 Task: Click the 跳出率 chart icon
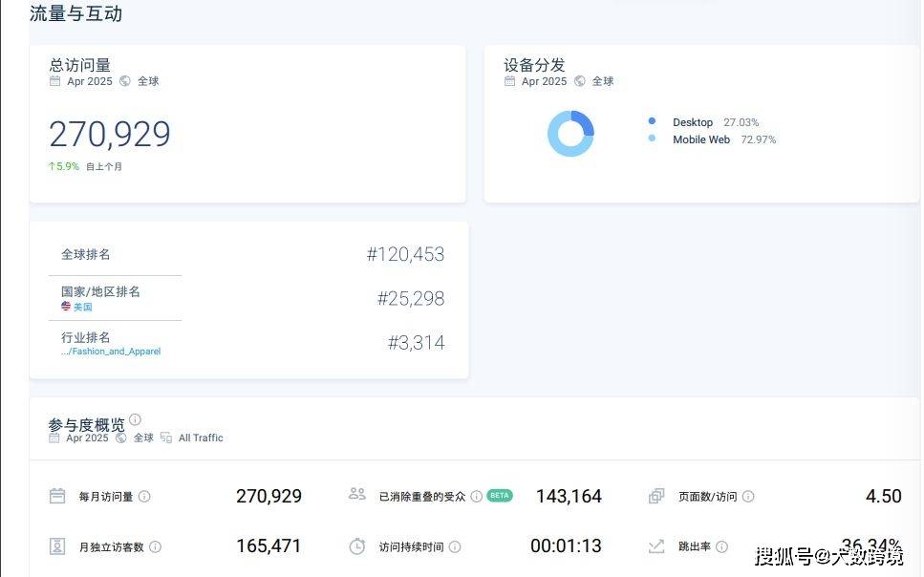pyautogui.click(x=656, y=546)
